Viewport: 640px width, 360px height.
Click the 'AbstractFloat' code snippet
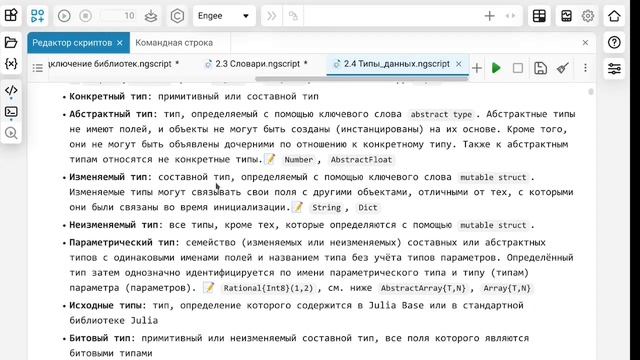coord(361,160)
